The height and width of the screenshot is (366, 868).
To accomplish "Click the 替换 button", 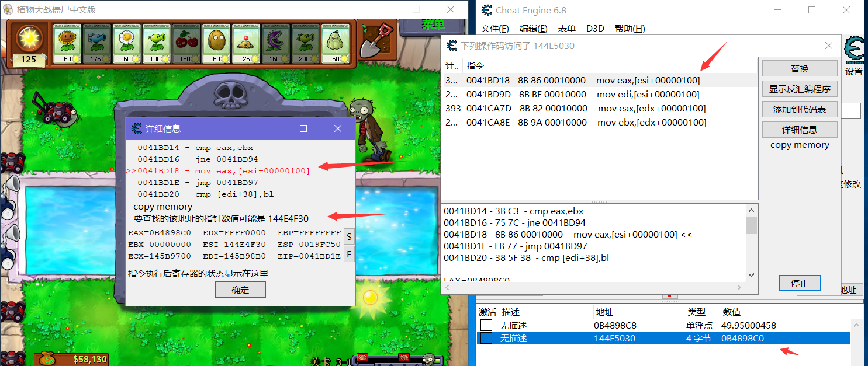I will click(800, 68).
